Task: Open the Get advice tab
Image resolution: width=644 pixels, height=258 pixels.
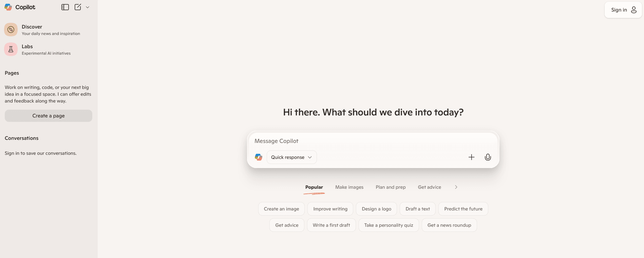Action: point(430,187)
